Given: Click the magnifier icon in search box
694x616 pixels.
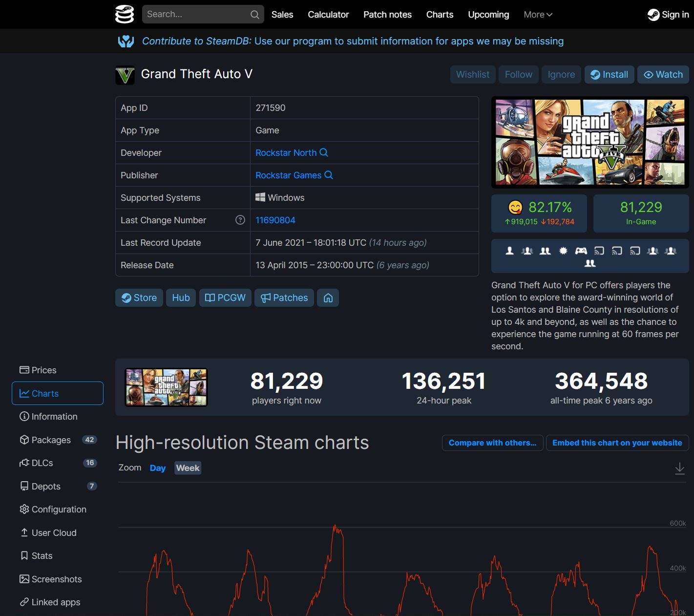Looking at the screenshot, I should (254, 15).
